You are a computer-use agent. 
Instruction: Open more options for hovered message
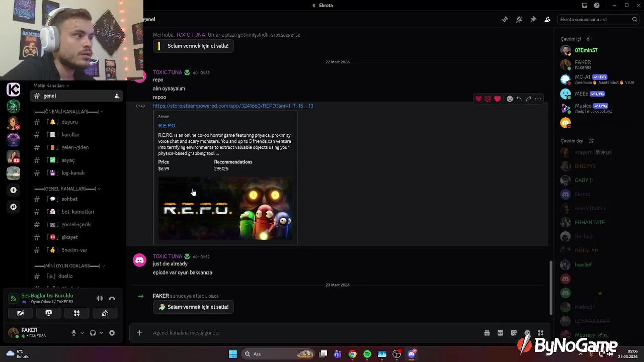click(538, 99)
